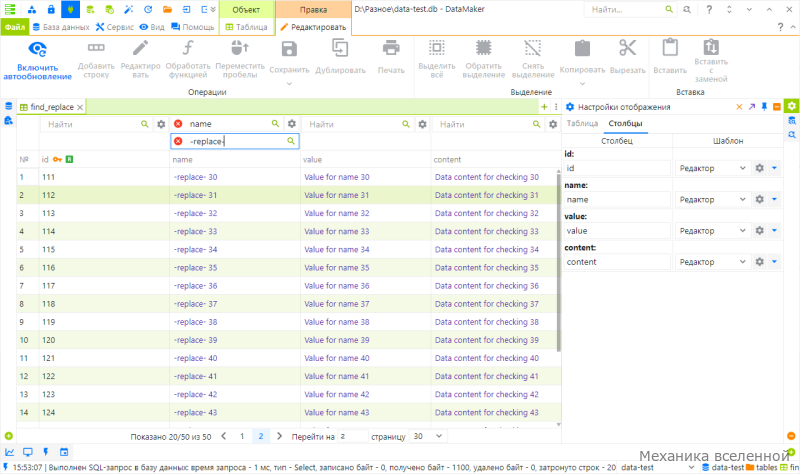
Task: Click the green database-add quick toolbar icon
Action: 90,9
